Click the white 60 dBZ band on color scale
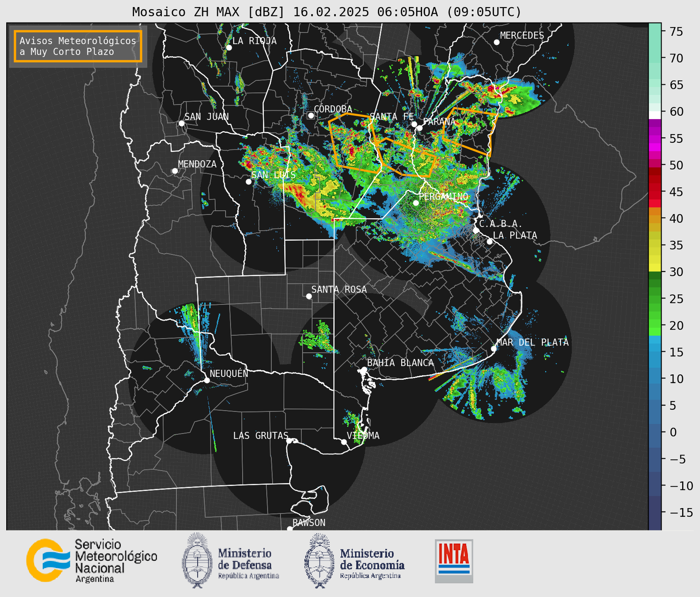The height and width of the screenshot is (597, 700). click(x=655, y=115)
